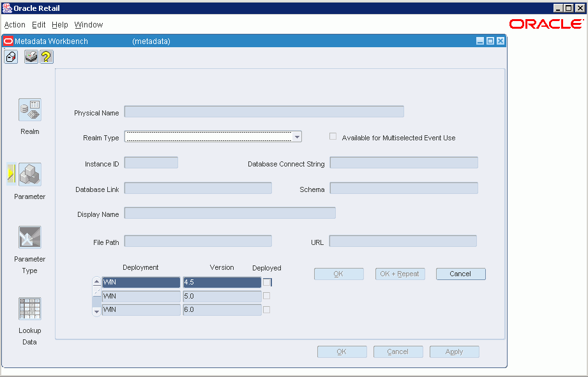The height and width of the screenshot is (377, 588).
Task: Select the WIN deployment in 4.5 row
Action: (x=141, y=282)
